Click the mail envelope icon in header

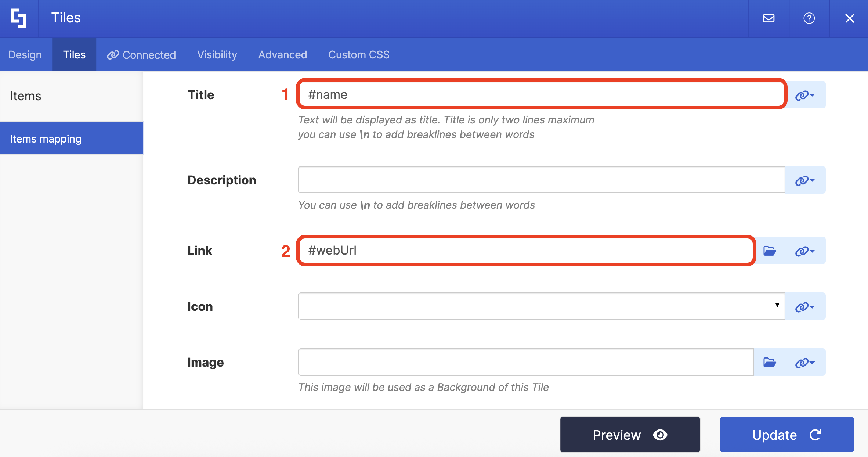pos(768,18)
